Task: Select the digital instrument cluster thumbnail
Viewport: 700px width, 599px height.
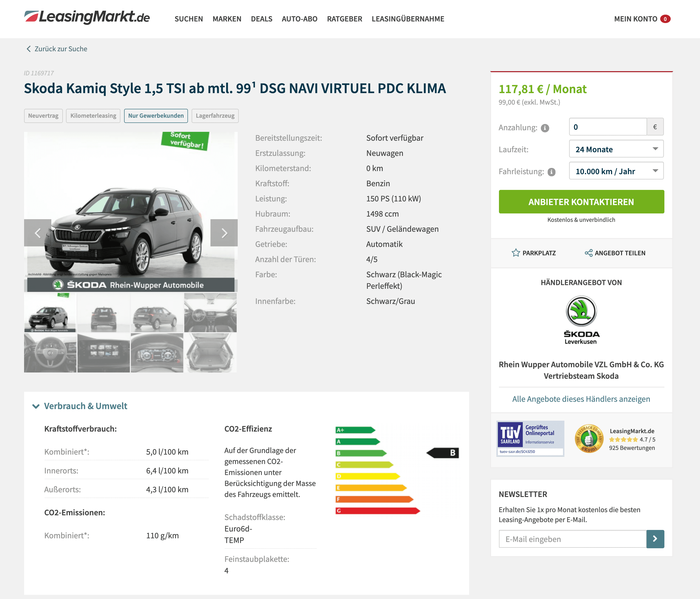Action: (x=157, y=353)
